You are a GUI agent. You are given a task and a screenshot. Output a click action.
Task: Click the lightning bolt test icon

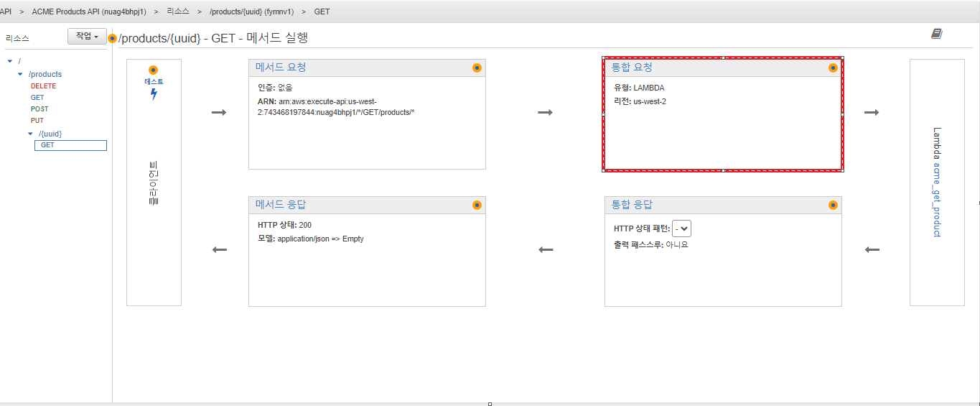(x=153, y=94)
